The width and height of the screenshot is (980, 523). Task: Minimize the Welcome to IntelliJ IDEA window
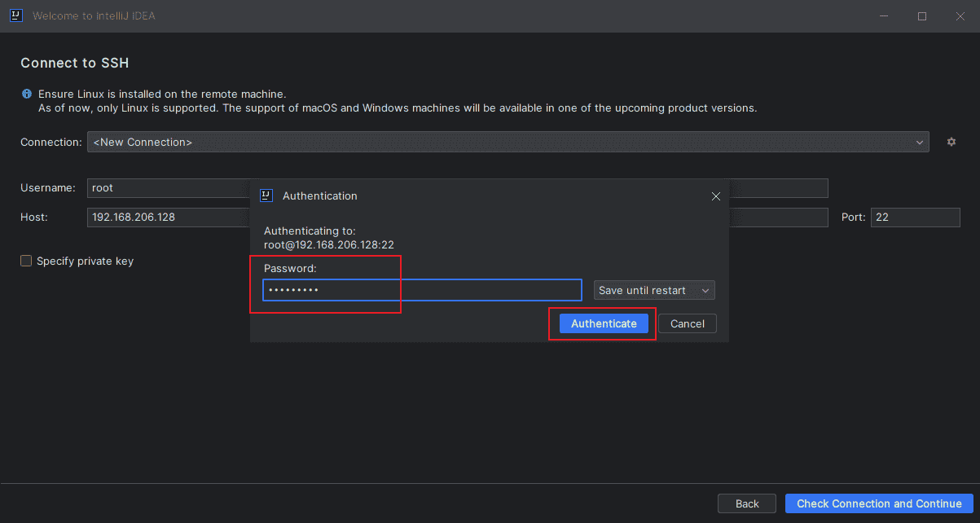[883, 15]
